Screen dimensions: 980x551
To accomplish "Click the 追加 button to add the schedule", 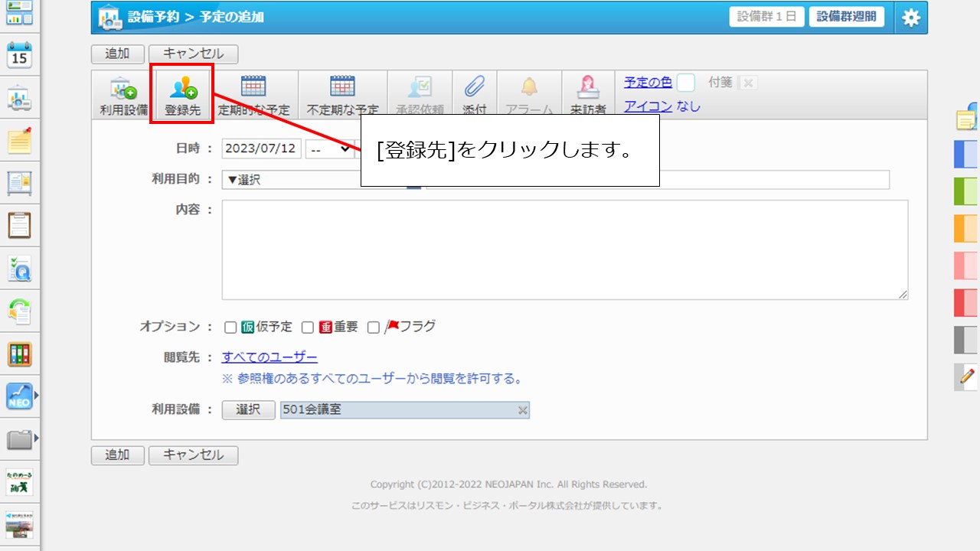I will pos(118,54).
